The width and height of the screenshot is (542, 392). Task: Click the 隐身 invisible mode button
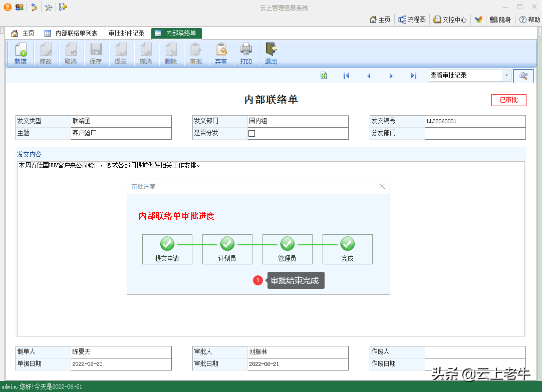click(x=500, y=20)
